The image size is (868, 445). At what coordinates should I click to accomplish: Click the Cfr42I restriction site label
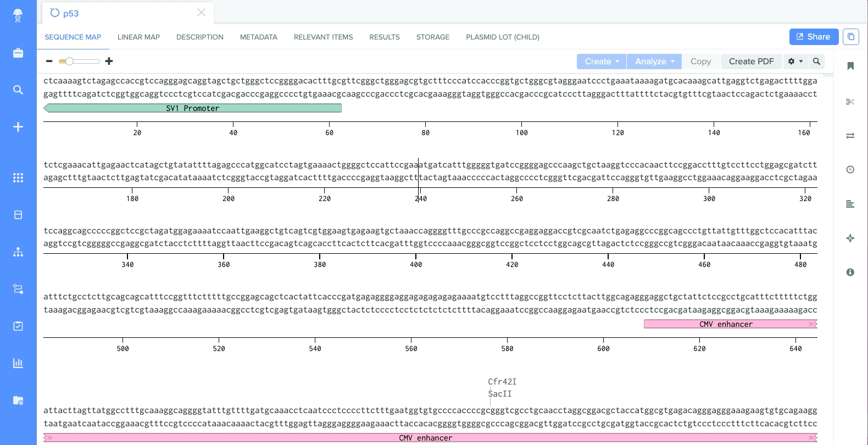click(x=502, y=382)
